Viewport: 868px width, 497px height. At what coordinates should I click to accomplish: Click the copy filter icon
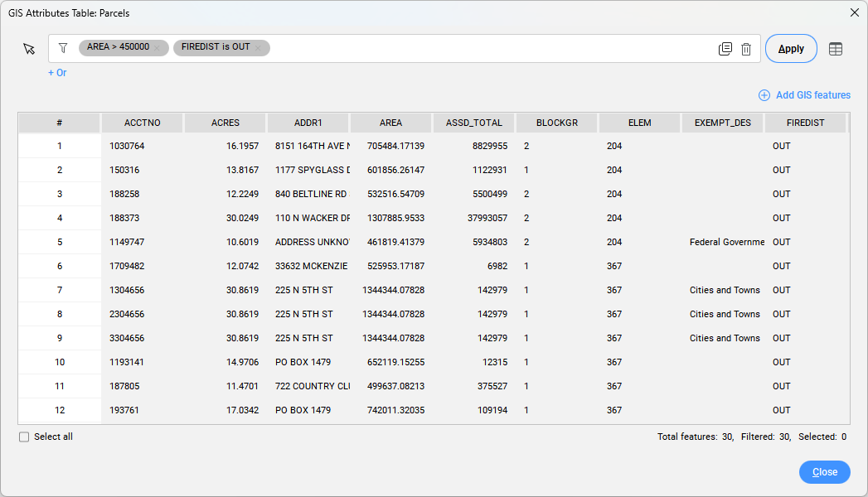tap(725, 49)
